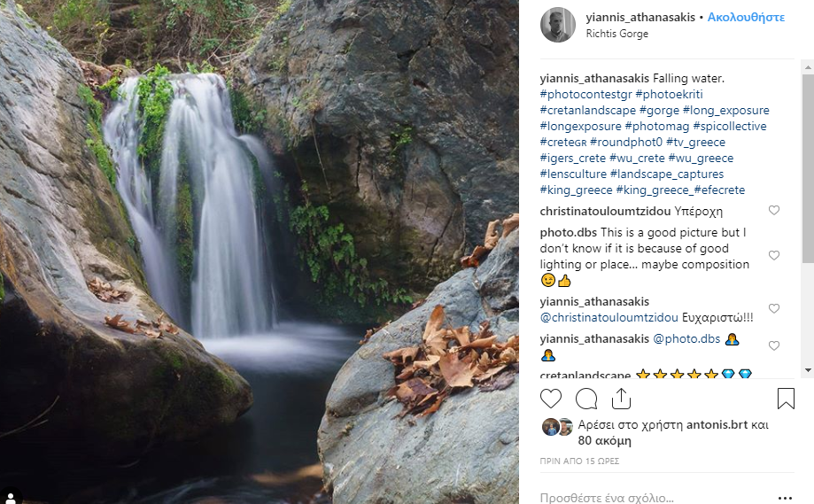Image resolution: width=814 pixels, height=504 pixels.
Task: Show tagged people icon on photo
Action: pyautogui.click(x=12, y=493)
